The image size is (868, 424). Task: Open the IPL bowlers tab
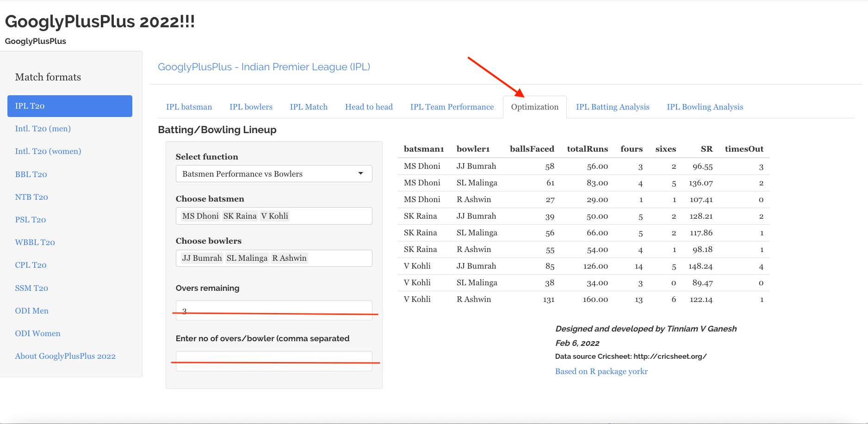[x=251, y=107]
